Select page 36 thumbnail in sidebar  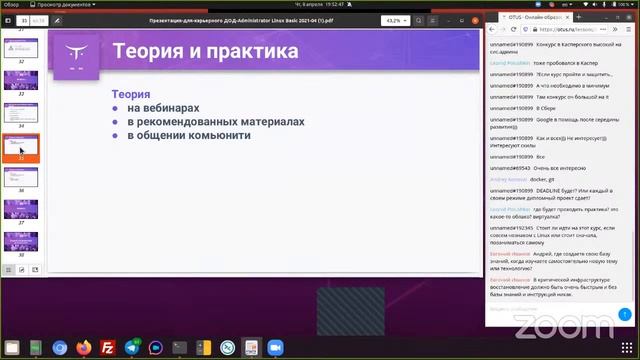coord(21,178)
